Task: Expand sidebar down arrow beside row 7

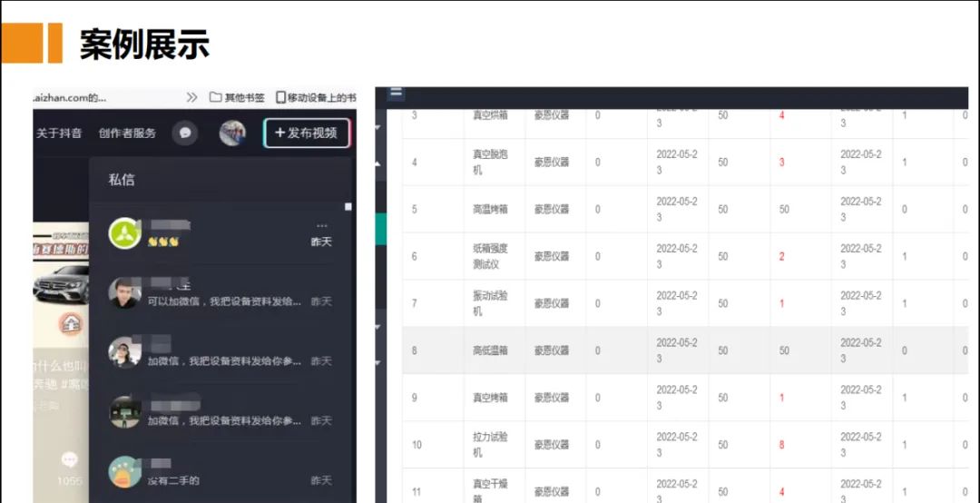Action: pos(377,327)
